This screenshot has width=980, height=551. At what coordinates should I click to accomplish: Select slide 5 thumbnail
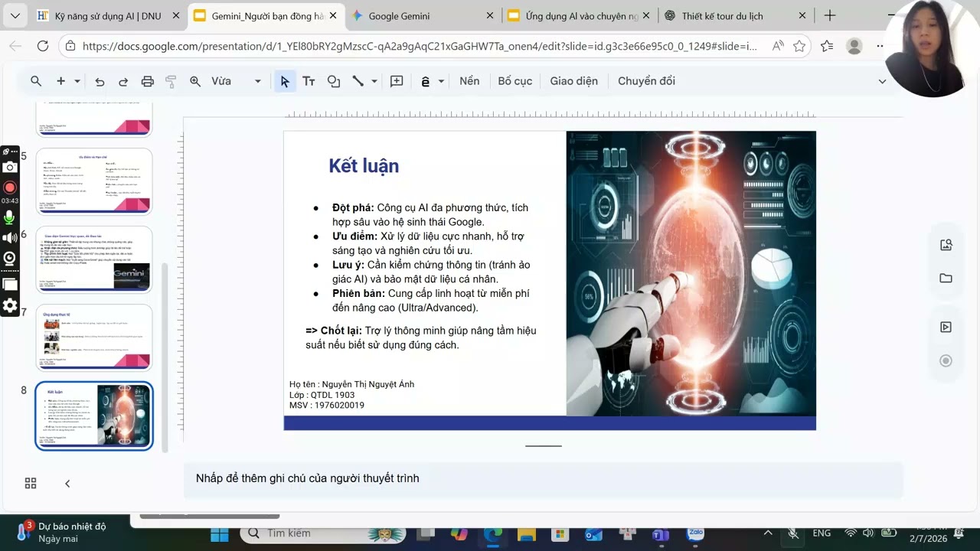(x=94, y=181)
